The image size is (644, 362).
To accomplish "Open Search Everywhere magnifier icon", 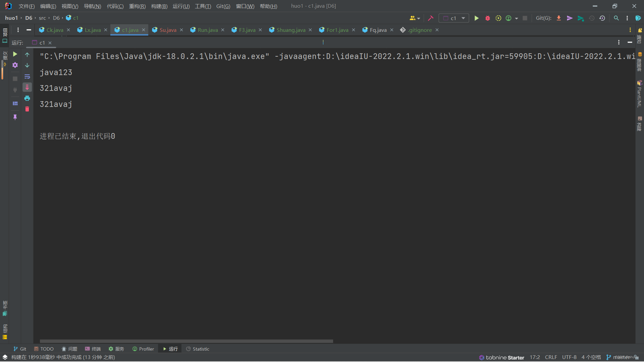I will coord(616,18).
